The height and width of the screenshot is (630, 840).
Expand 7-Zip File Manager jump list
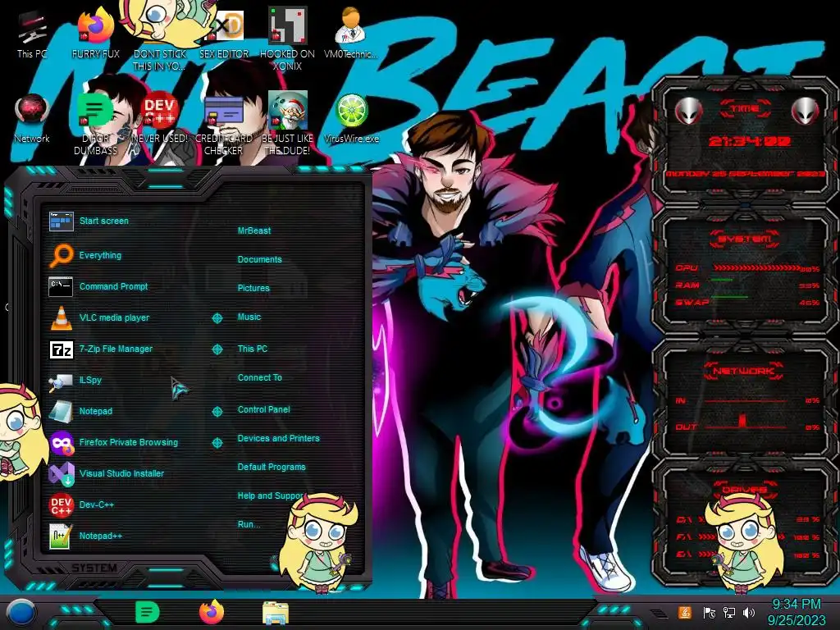[217, 349]
